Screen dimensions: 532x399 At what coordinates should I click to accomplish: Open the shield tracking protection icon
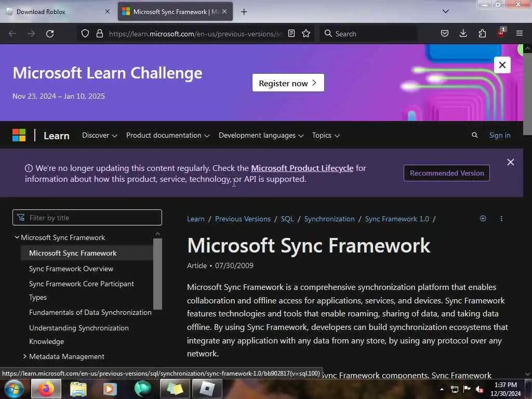coord(85,34)
